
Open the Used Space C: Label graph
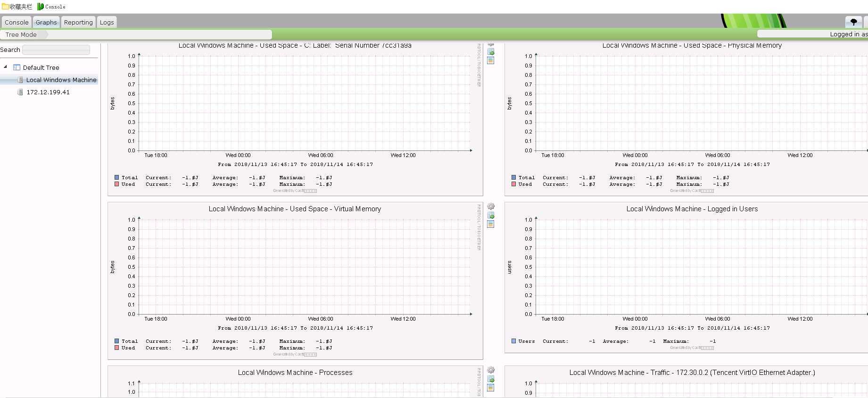tap(295, 119)
